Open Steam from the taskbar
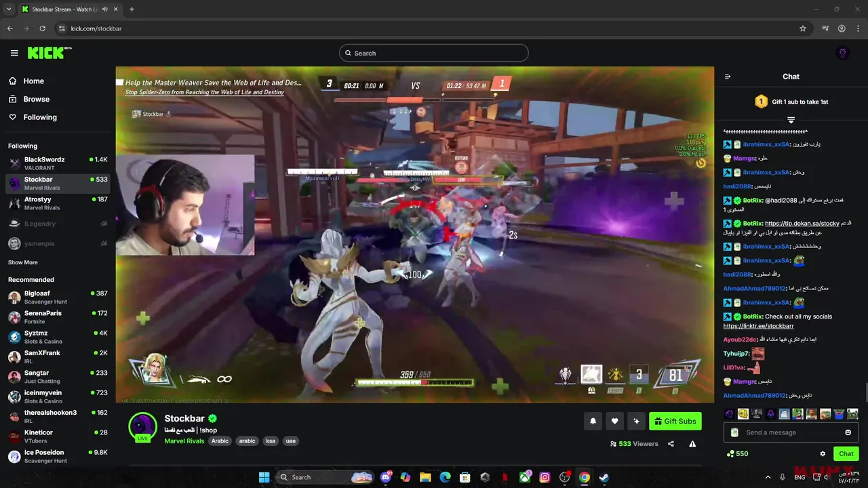 (x=604, y=477)
